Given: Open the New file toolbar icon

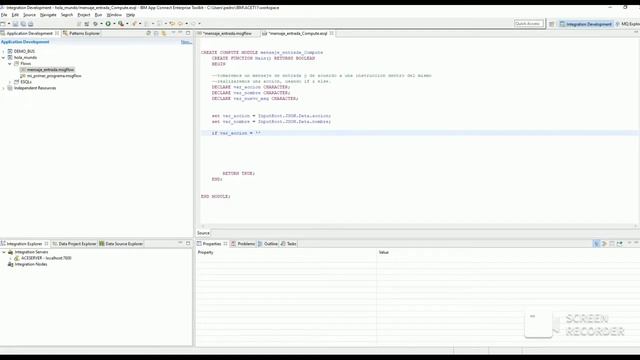Looking at the screenshot, I should point(3,24).
